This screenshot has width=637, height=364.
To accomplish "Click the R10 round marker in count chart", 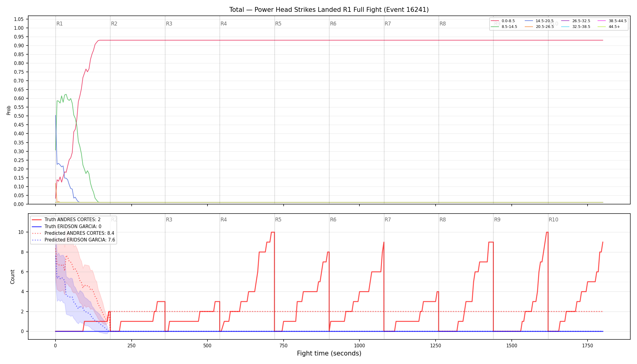I will [553, 220].
